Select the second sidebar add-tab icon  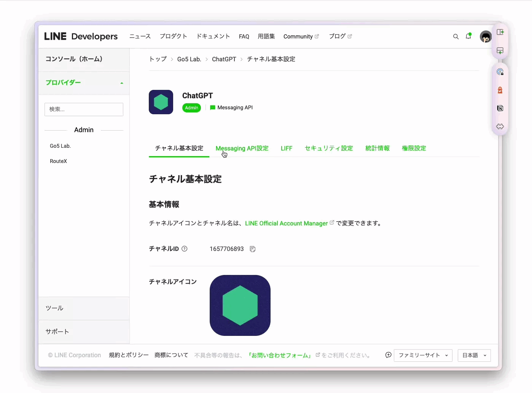pos(500,51)
